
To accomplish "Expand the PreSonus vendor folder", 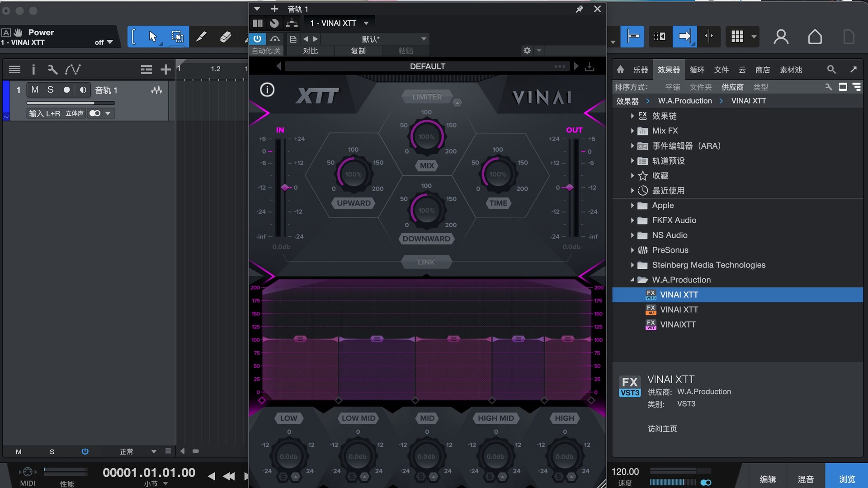I will pyautogui.click(x=632, y=250).
